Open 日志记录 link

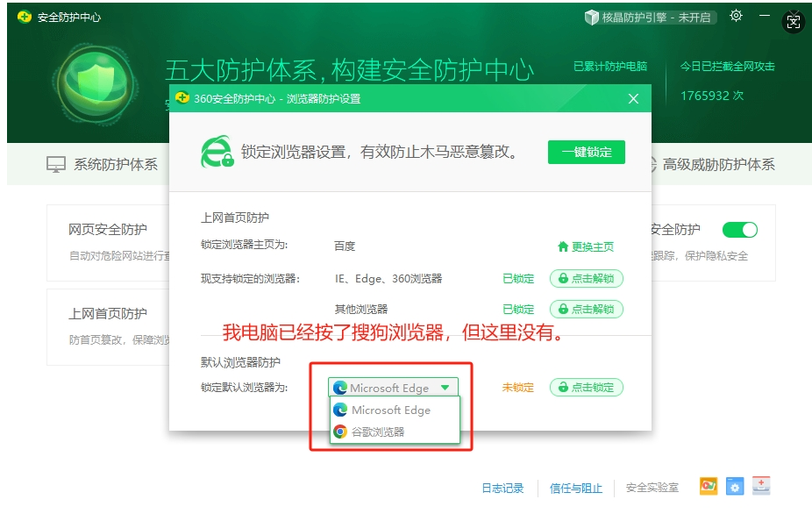(x=502, y=488)
